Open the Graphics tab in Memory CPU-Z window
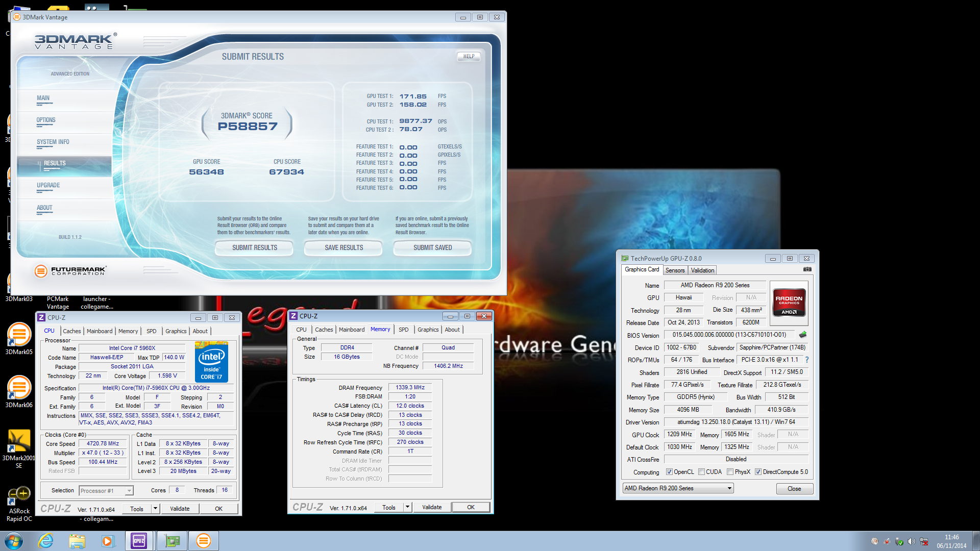The image size is (980, 551). pyautogui.click(x=428, y=330)
